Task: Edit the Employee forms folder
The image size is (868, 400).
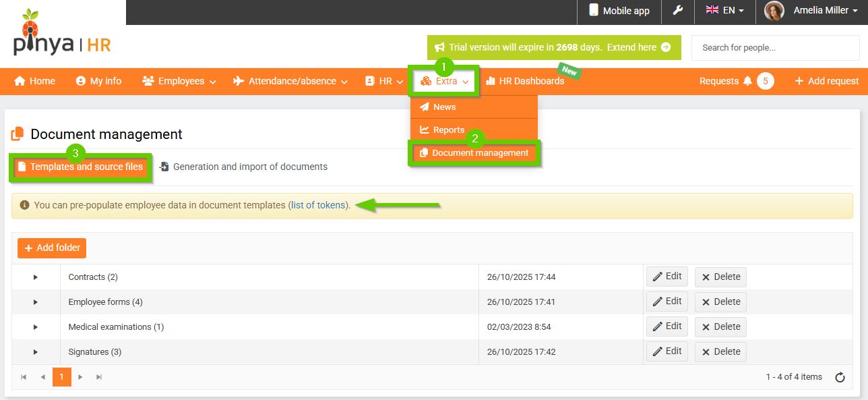Action: pyautogui.click(x=667, y=302)
